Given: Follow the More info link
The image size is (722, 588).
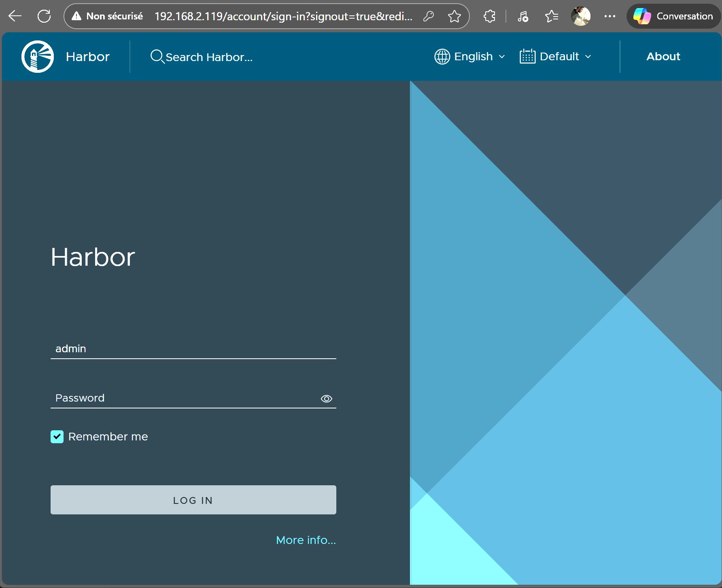Looking at the screenshot, I should click(306, 540).
